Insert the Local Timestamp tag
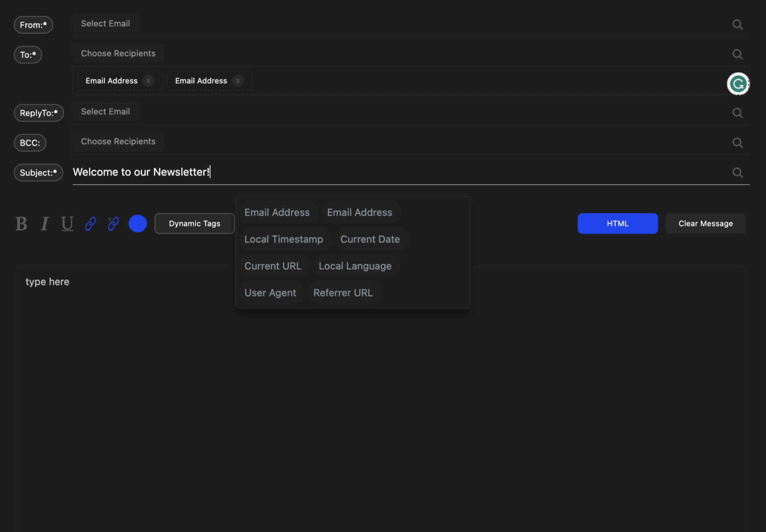 click(x=284, y=239)
